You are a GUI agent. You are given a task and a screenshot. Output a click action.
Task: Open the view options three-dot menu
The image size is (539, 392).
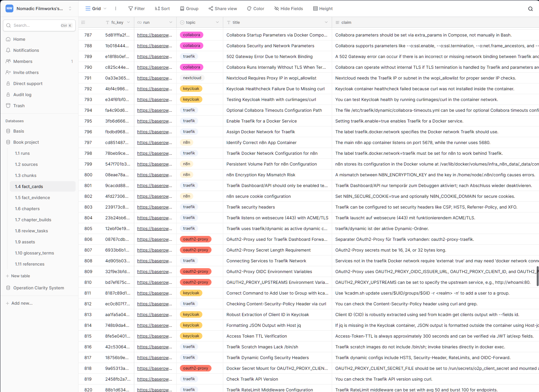pos(116,8)
